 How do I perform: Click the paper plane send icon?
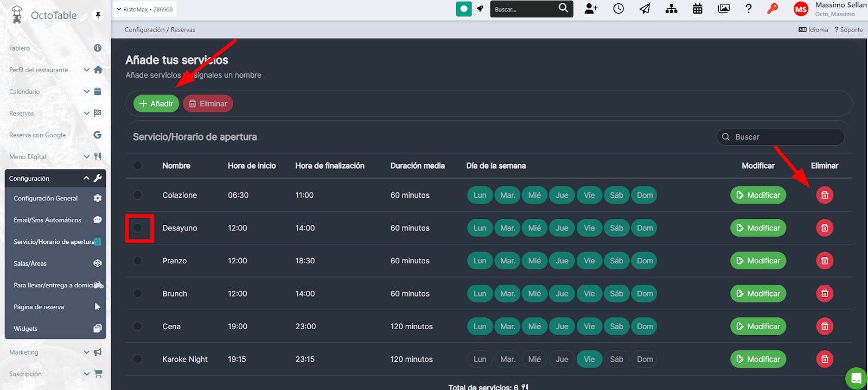point(644,9)
